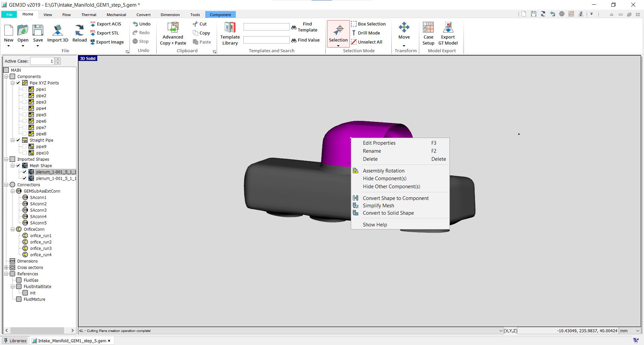This screenshot has width=644, height=345.
Task: Collapse the ribbon with the caret icon
Action: [611, 14]
